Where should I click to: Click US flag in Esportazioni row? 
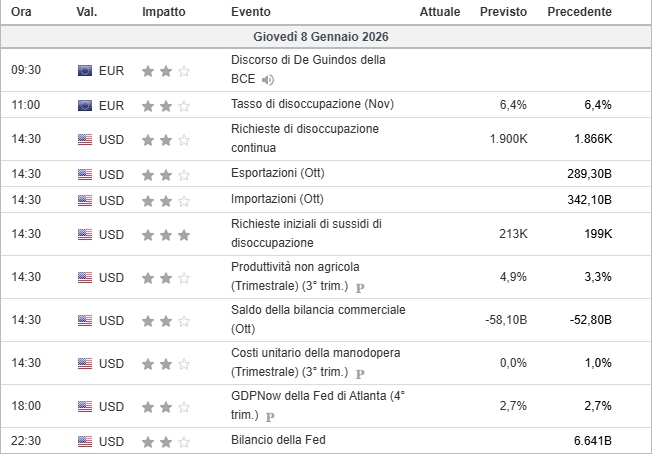click(85, 173)
